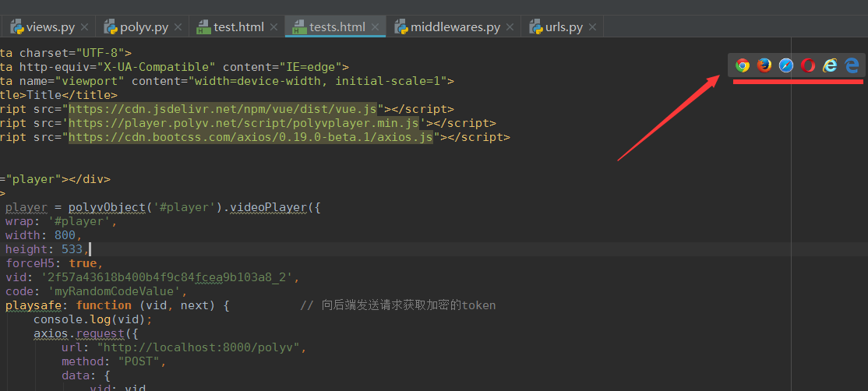Click the 'myRandomCodeValue' string
868x391 pixels.
pos(115,291)
